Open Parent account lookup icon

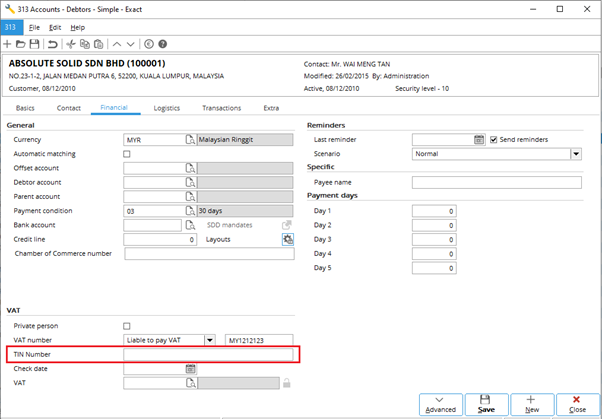pos(190,197)
